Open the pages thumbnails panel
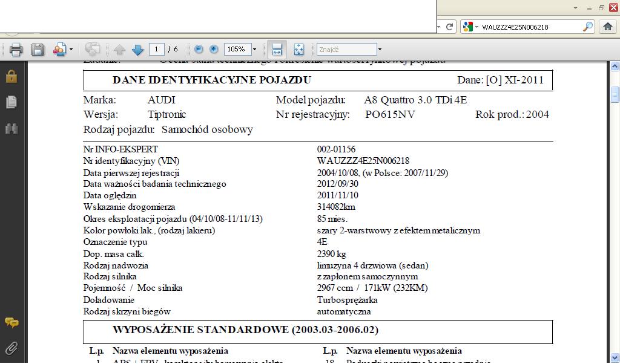This screenshot has width=620, height=364. tap(12, 102)
